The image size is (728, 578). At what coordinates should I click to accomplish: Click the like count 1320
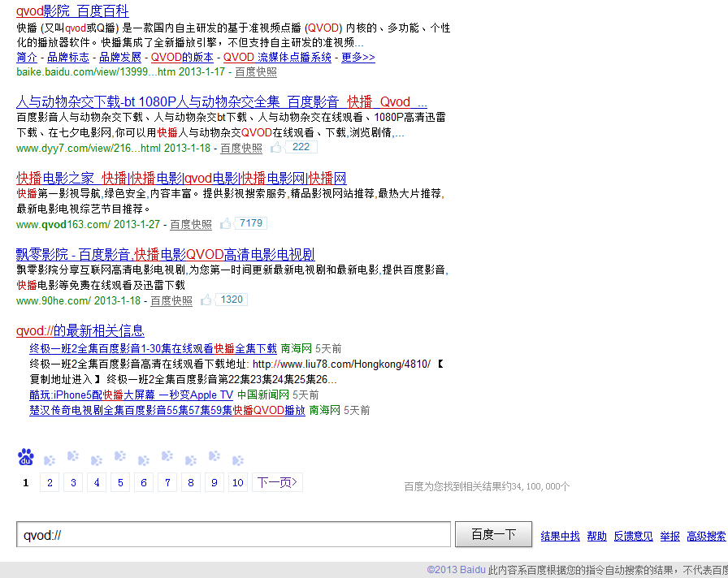click(x=232, y=300)
